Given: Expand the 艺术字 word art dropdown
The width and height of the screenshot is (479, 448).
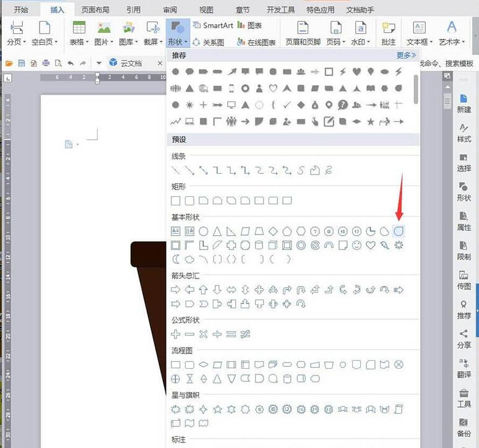Looking at the screenshot, I should click(x=452, y=42).
